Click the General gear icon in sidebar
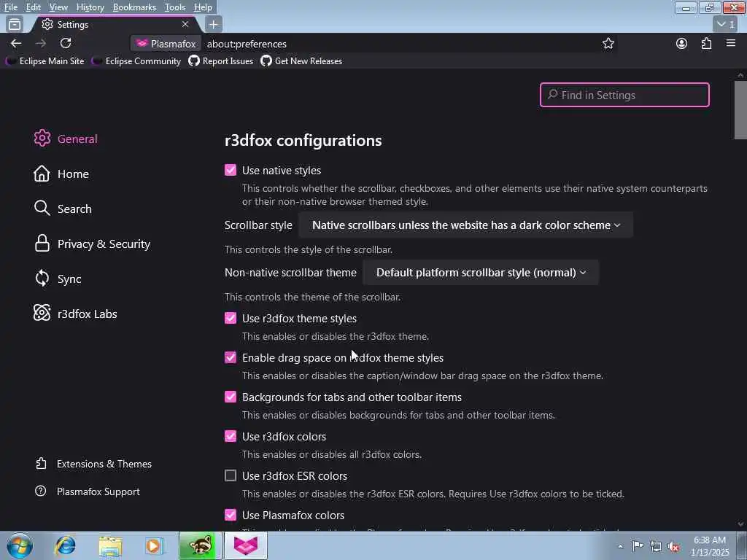Image resolution: width=747 pixels, height=560 pixels. [42, 138]
